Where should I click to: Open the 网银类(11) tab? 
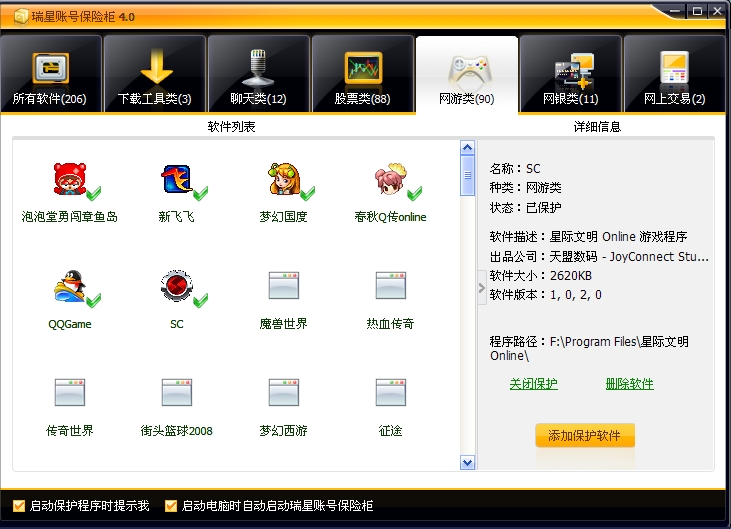tap(571, 75)
